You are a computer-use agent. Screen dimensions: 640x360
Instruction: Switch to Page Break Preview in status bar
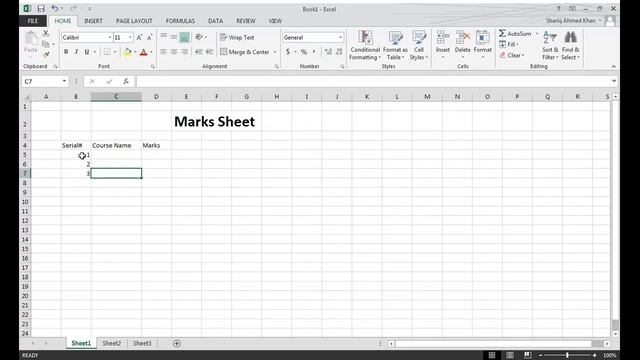(527, 355)
